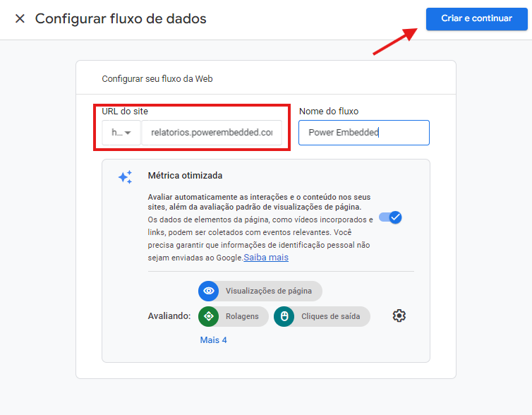Open the URL protocol dropdown
Image resolution: width=532 pixels, height=415 pixels.
click(x=121, y=133)
